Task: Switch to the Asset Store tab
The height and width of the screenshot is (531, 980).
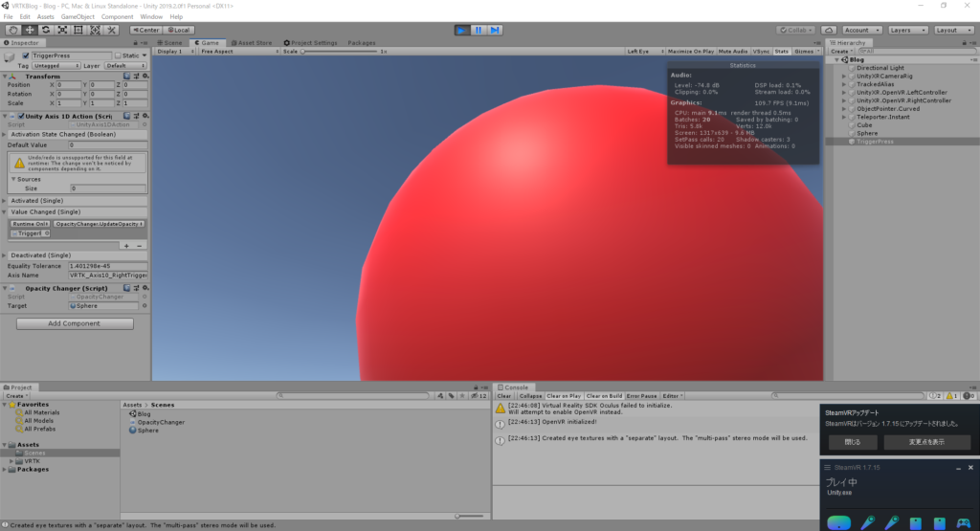Action: tap(253, 43)
